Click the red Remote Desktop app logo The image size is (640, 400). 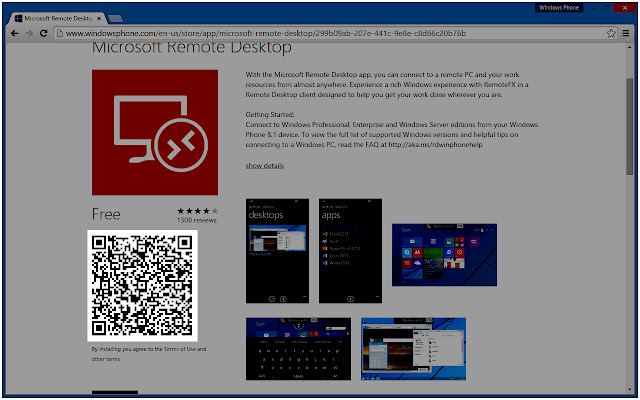[x=155, y=132]
